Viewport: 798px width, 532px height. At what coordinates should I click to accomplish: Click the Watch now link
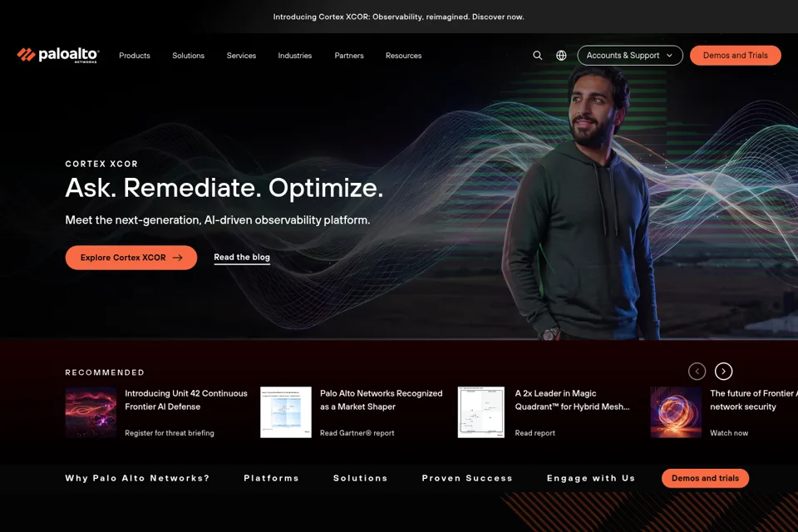coord(729,433)
